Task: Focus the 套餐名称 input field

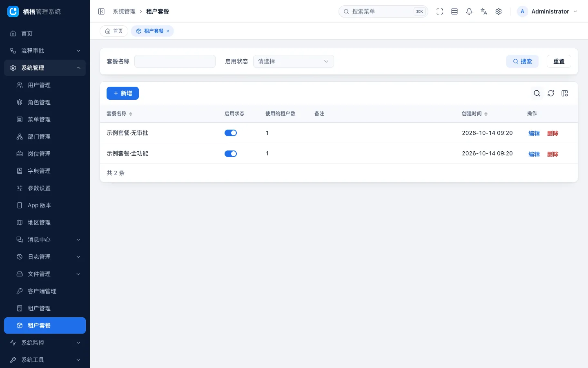Action: pyautogui.click(x=175, y=61)
